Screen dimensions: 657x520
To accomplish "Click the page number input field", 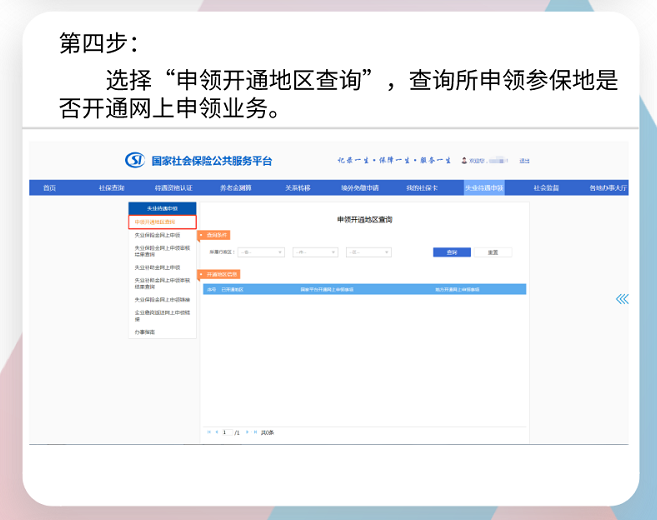I will (x=225, y=432).
